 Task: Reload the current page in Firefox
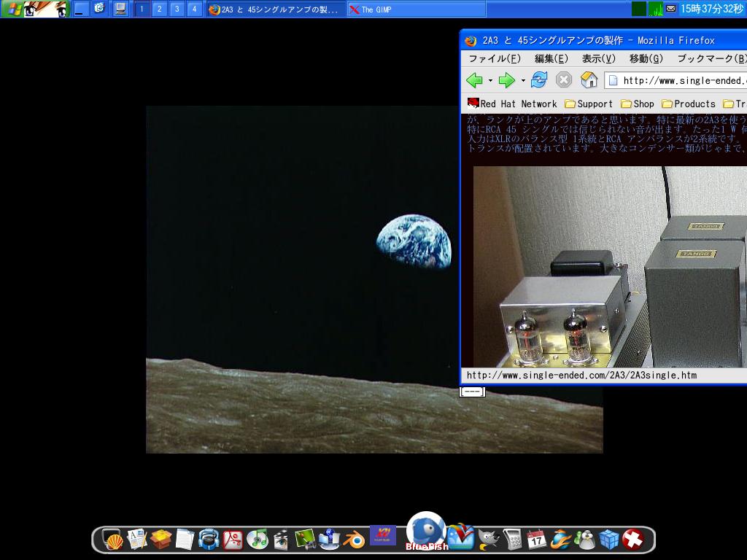(x=538, y=80)
